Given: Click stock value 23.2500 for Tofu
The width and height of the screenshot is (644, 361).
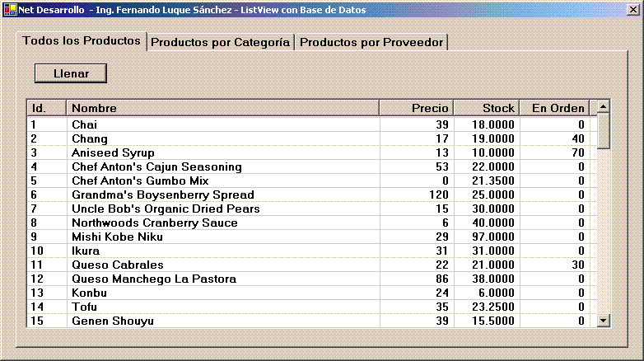Looking at the screenshot, I should tap(492, 307).
